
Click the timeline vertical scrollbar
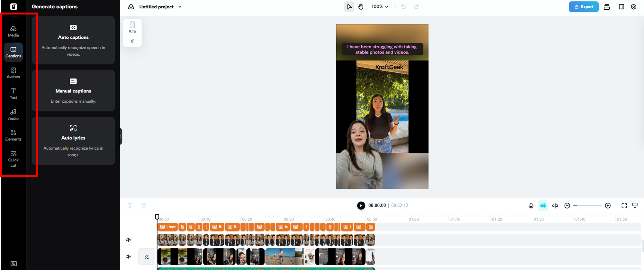(x=642, y=246)
